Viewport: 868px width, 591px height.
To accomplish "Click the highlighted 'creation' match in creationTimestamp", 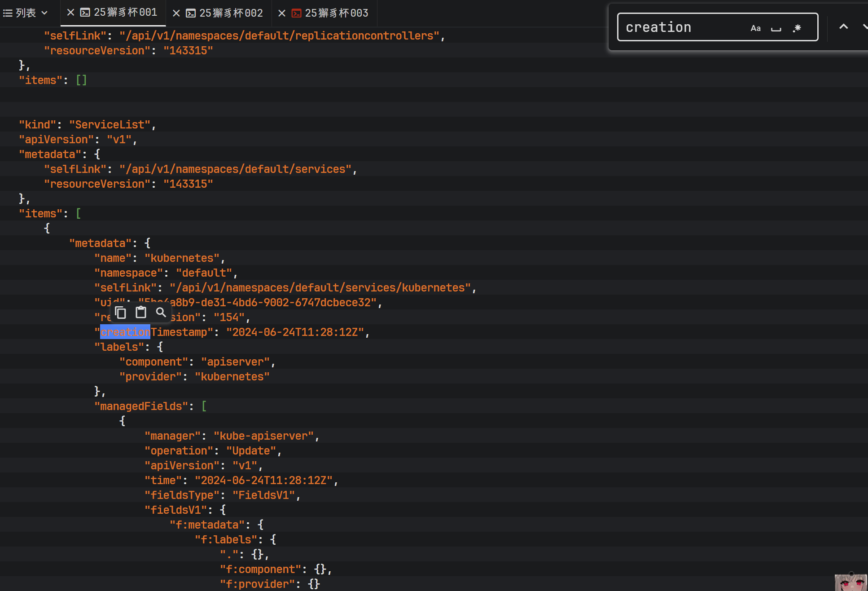I will tap(125, 332).
